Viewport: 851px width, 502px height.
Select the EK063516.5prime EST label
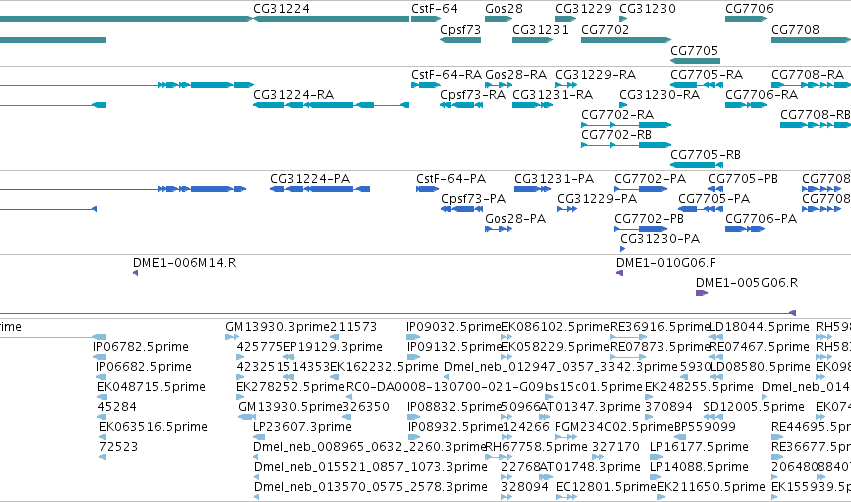153,427
